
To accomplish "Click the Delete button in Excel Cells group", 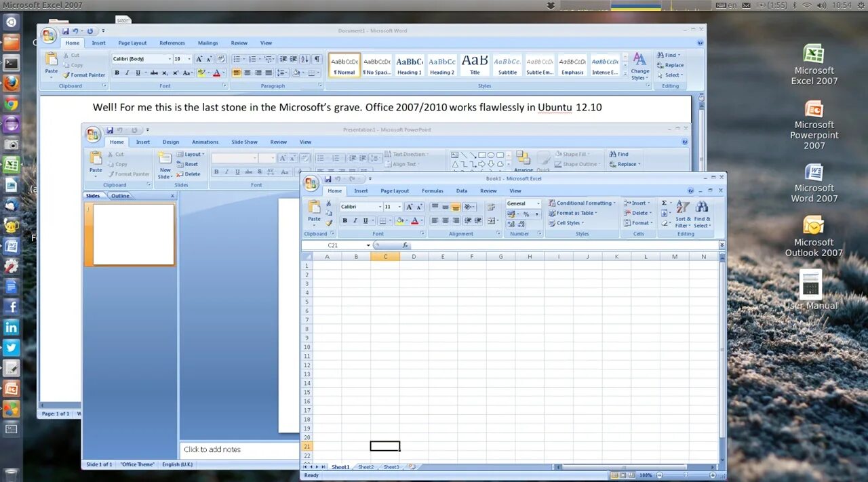I will coord(638,213).
